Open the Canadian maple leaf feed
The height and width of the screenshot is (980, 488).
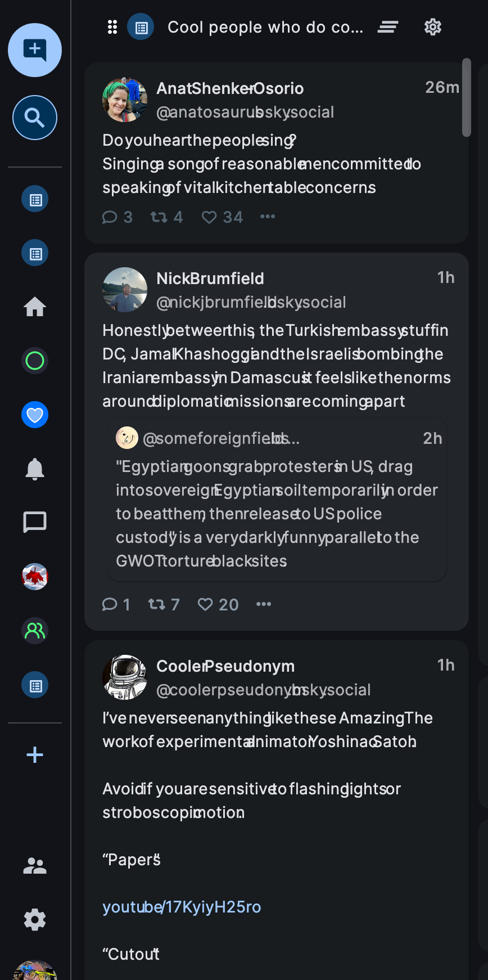click(x=35, y=577)
